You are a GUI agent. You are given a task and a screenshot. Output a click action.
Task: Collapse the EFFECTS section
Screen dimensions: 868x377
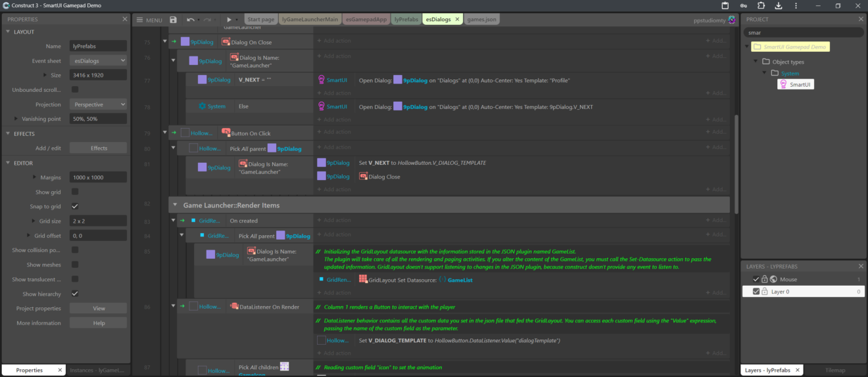[x=8, y=133]
